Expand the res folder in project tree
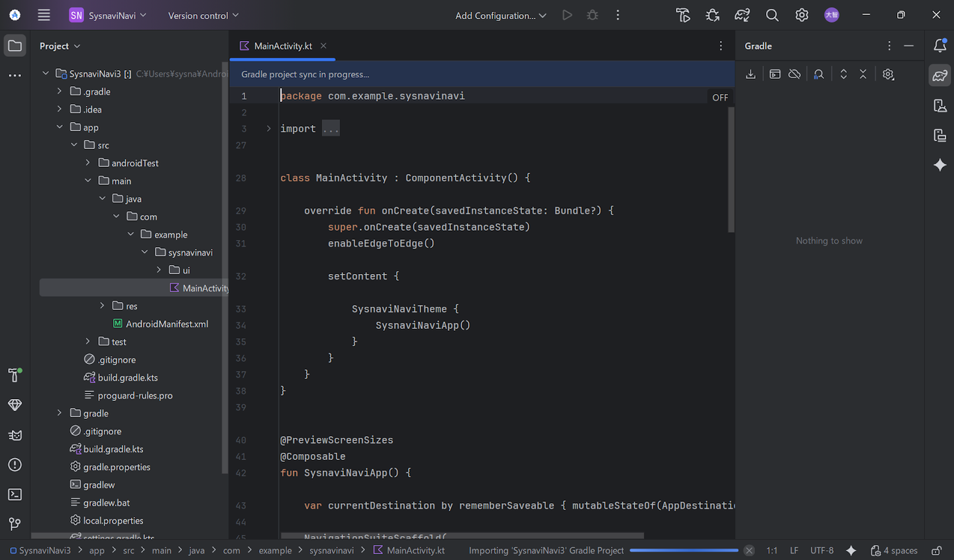 102,306
